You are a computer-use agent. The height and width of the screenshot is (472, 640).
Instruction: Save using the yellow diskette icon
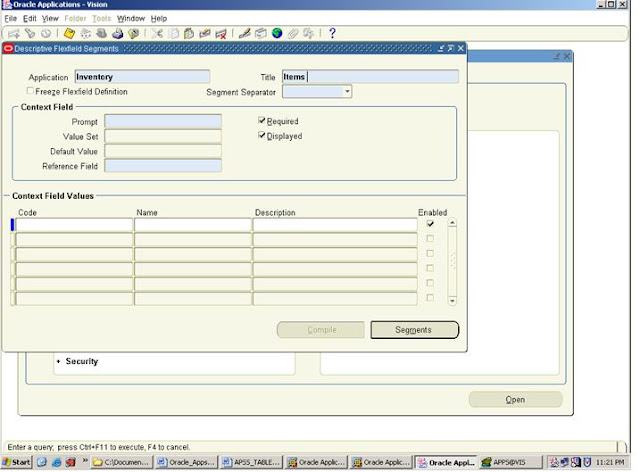(70, 33)
